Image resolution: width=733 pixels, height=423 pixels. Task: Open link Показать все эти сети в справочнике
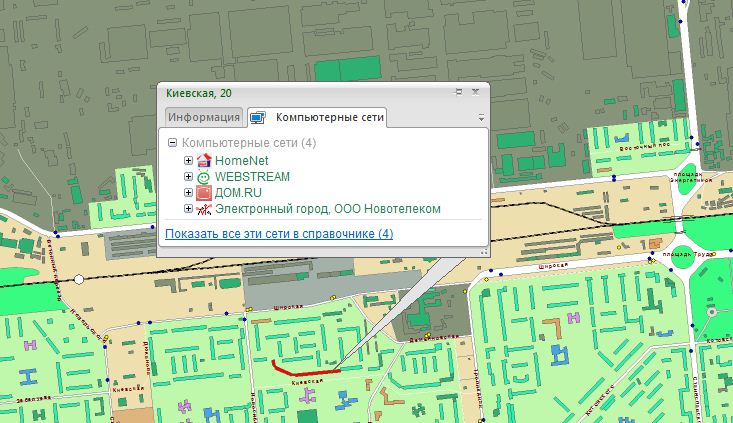[279, 233]
